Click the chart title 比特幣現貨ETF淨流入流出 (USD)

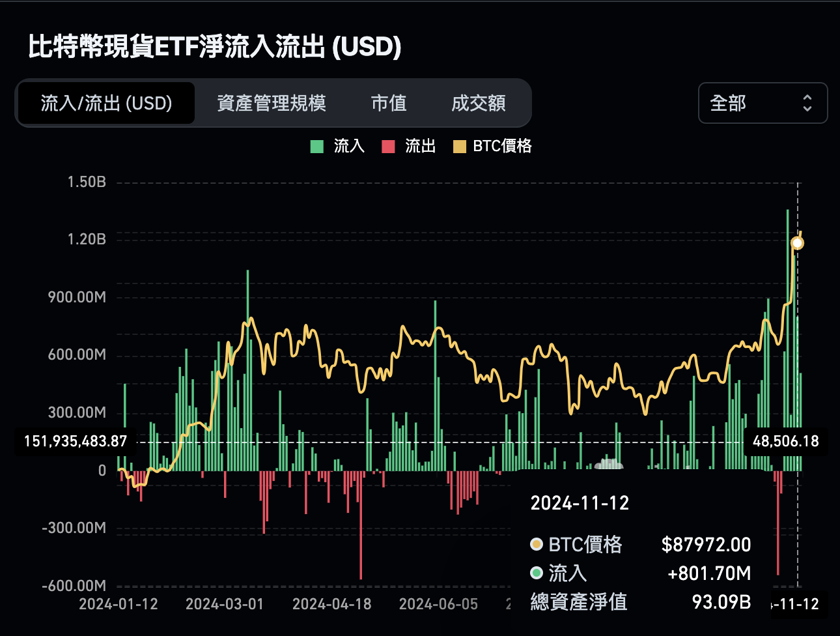214,47
